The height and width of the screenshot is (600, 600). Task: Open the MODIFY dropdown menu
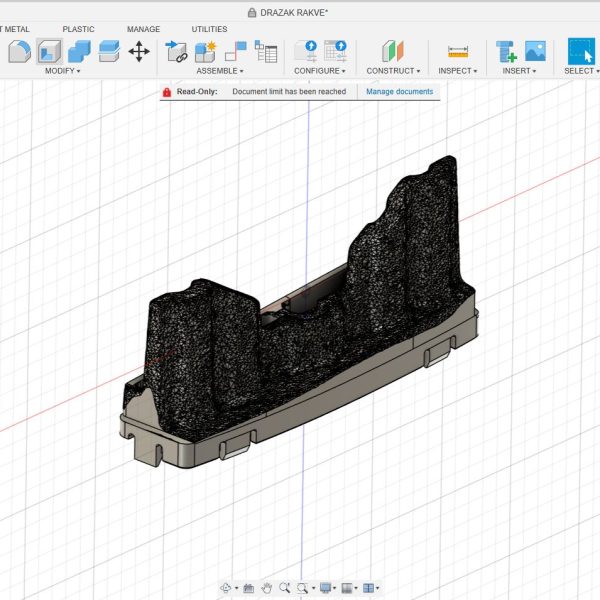click(63, 71)
